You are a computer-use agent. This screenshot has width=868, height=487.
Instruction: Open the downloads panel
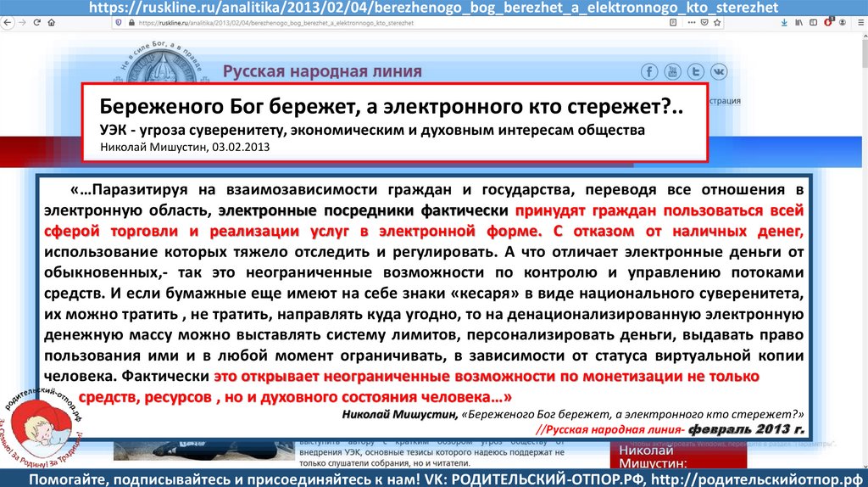tap(784, 23)
